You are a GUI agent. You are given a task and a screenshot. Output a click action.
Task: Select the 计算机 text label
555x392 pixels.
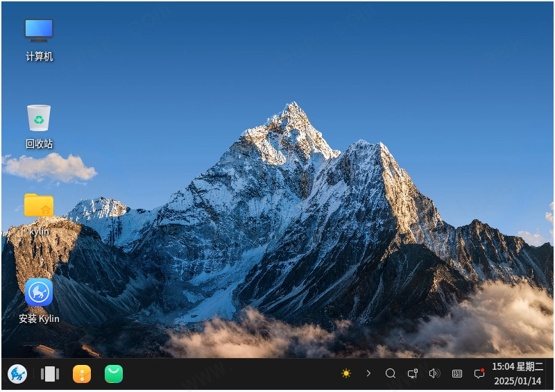coord(40,57)
